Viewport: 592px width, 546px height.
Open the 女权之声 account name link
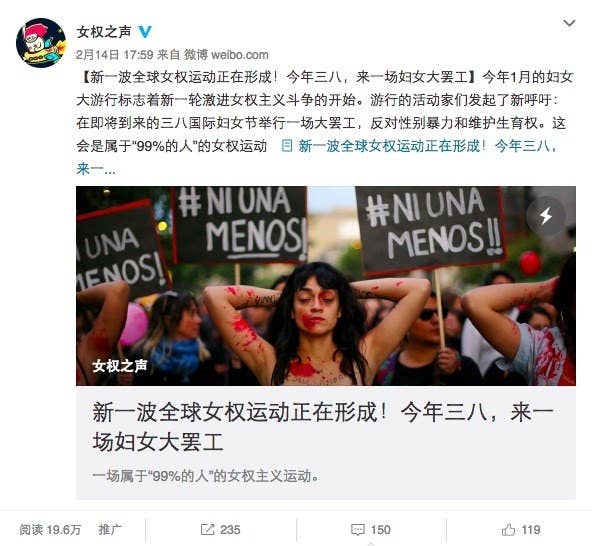[104, 32]
